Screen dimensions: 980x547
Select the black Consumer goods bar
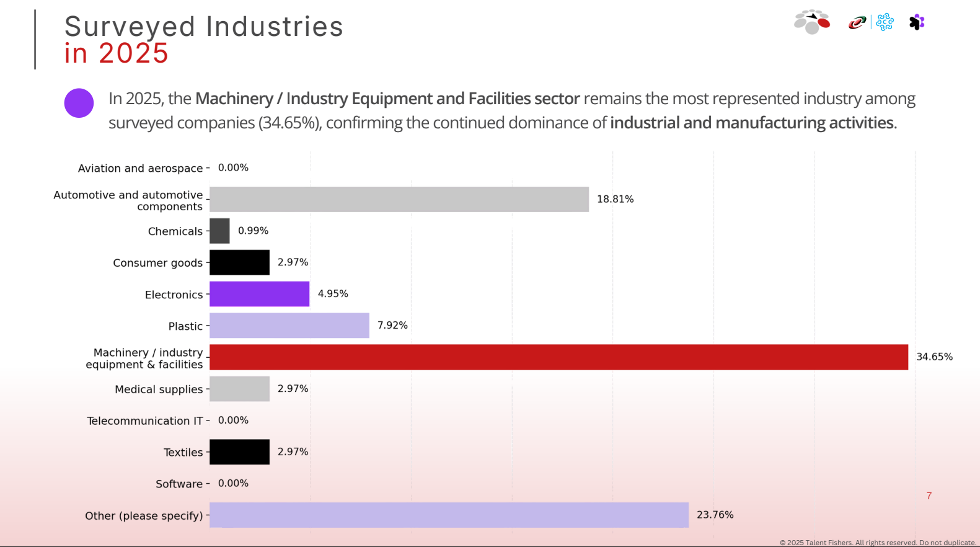(x=239, y=262)
